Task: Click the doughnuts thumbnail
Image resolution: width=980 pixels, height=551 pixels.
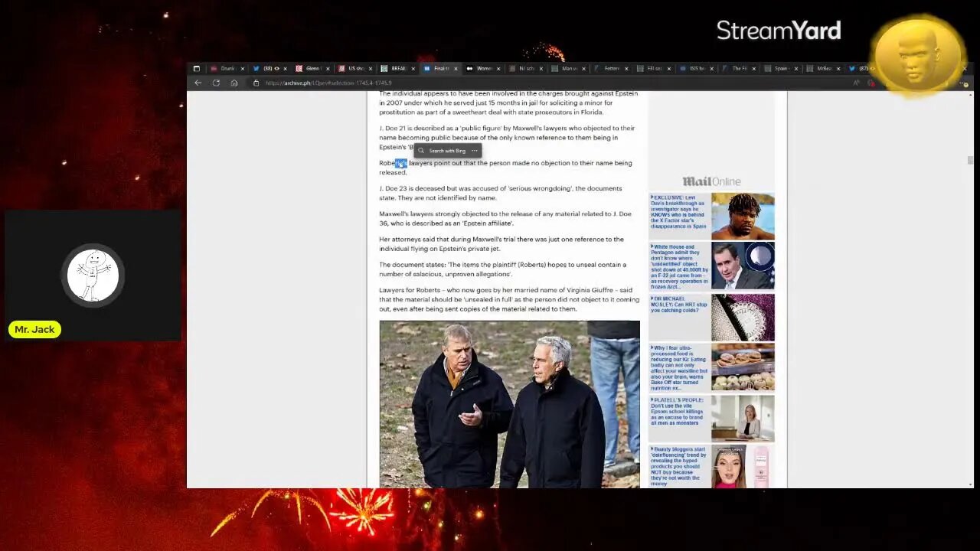Action: [743, 367]
